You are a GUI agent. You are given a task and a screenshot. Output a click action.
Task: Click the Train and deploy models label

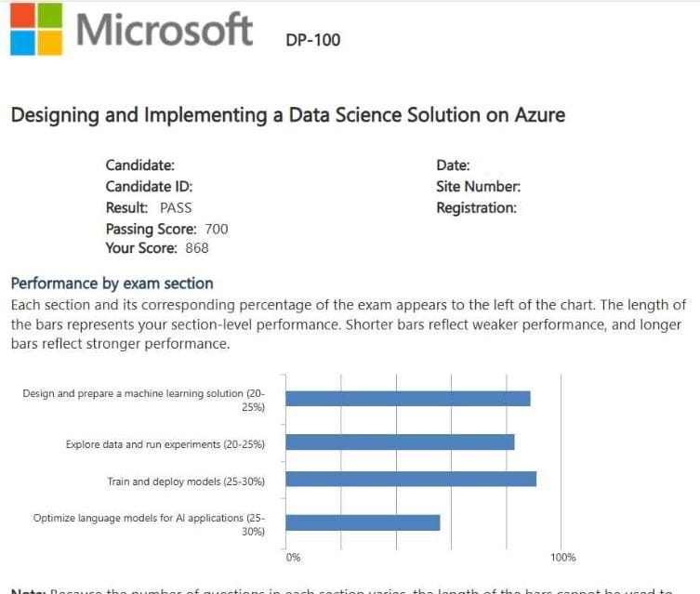186,481
